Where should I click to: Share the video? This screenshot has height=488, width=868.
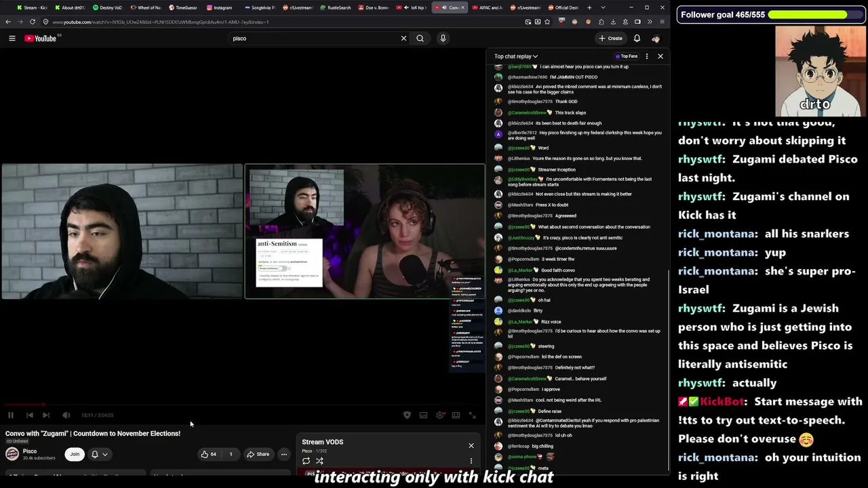click(x=258, y=454)
